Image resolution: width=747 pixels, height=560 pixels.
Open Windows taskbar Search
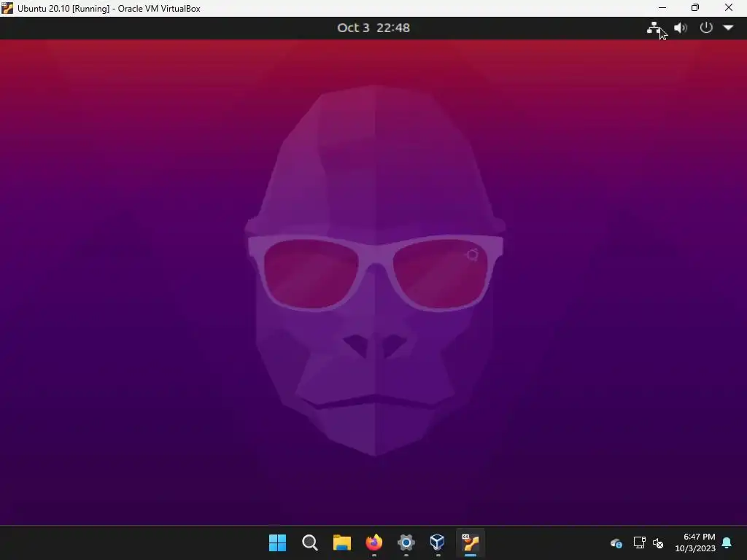(309, 542)
